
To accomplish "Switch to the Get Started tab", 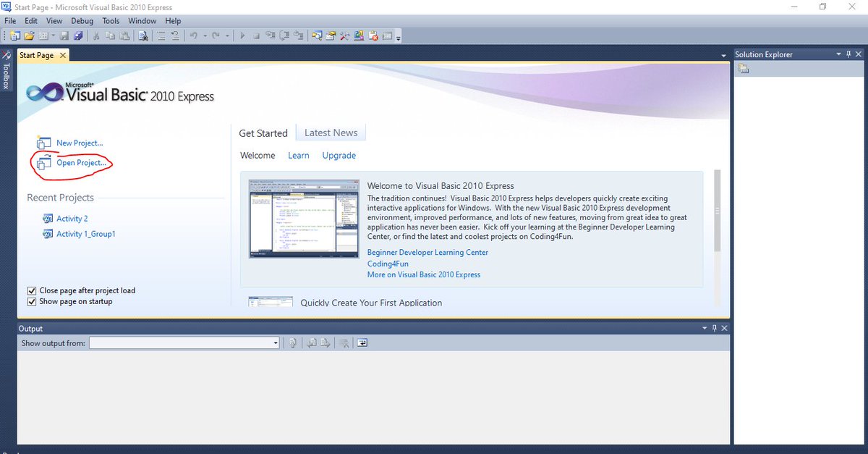I will (x=263, y=133).
